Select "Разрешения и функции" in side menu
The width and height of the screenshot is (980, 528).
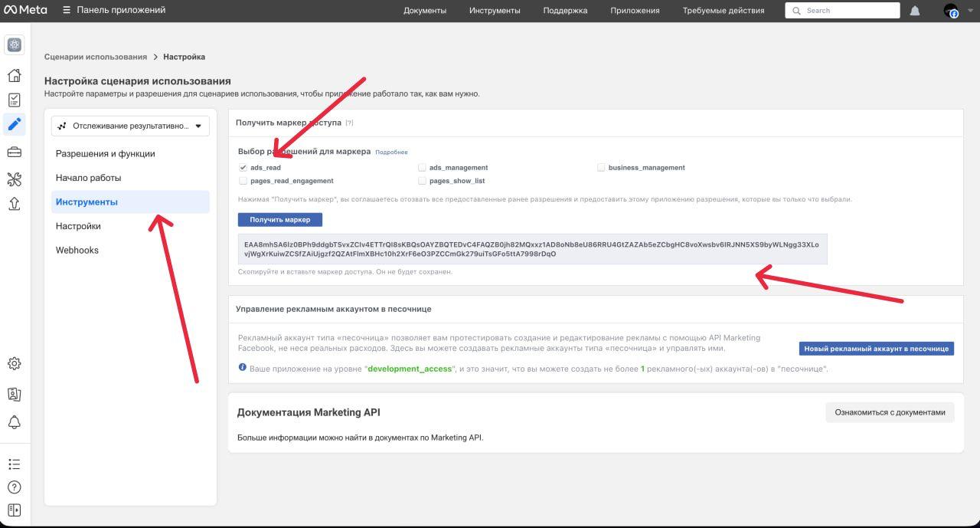coord(105,153)
